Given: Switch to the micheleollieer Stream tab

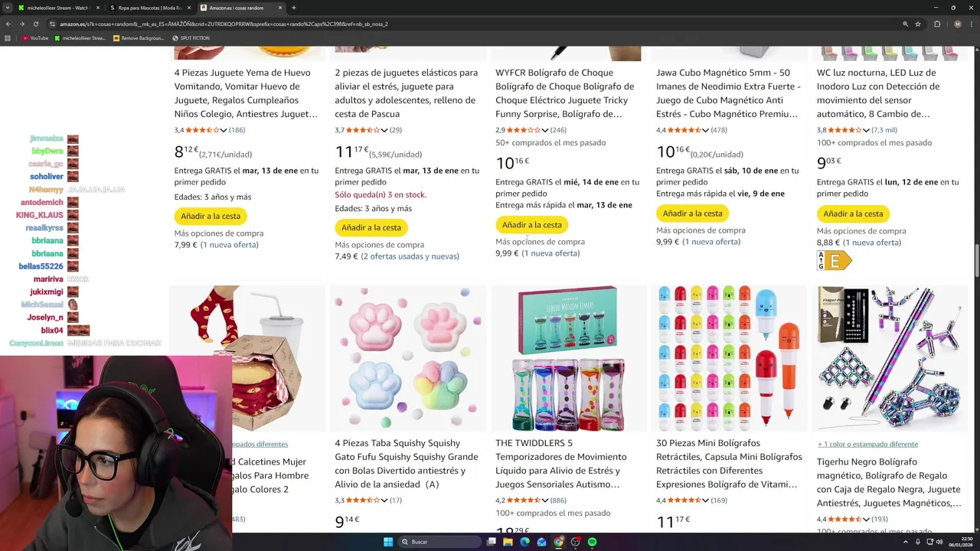Looking at the screenshot, I should [x=57, y=8].
